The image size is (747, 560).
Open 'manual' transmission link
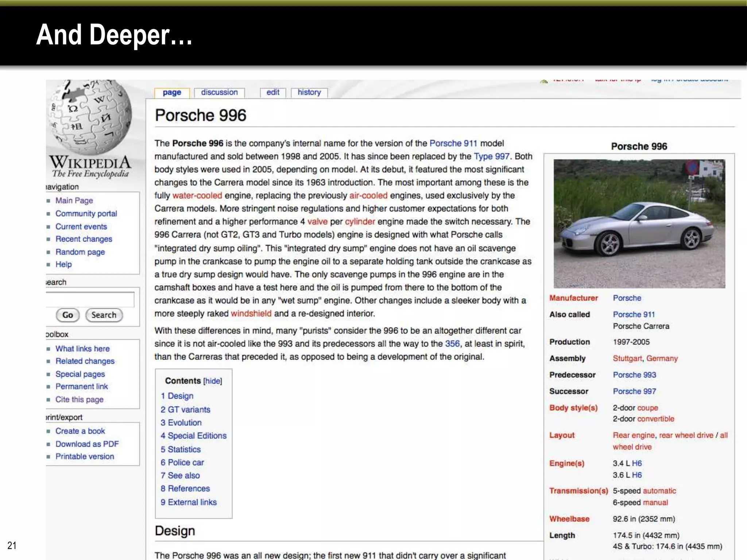pyautogui.click(x=656, y=503)
